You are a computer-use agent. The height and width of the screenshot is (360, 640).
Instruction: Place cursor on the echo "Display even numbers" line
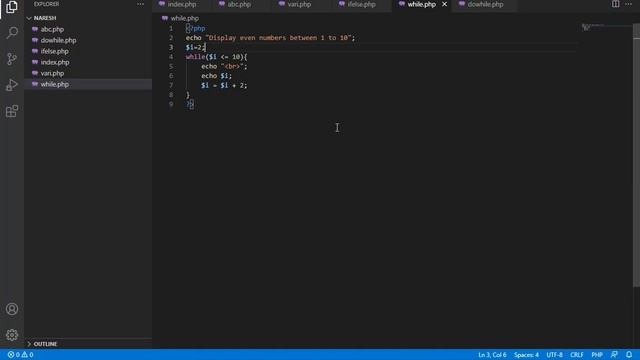(270, 38)
